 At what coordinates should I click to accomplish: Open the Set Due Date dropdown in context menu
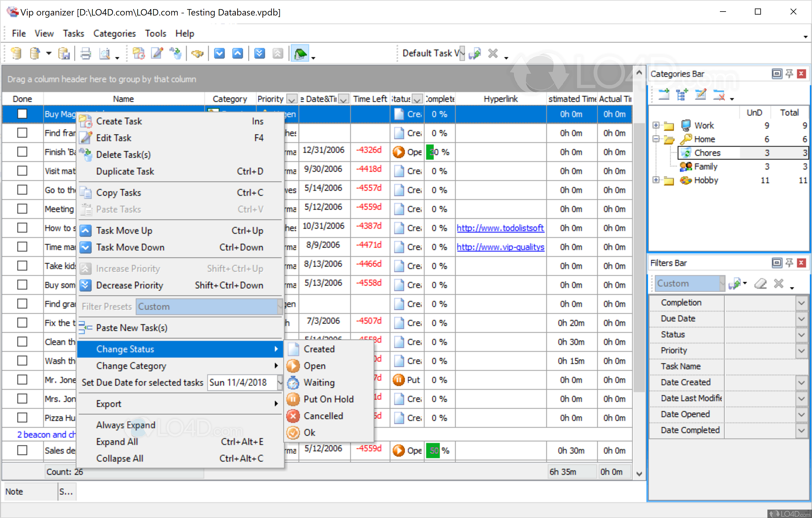tap(280, 382)
